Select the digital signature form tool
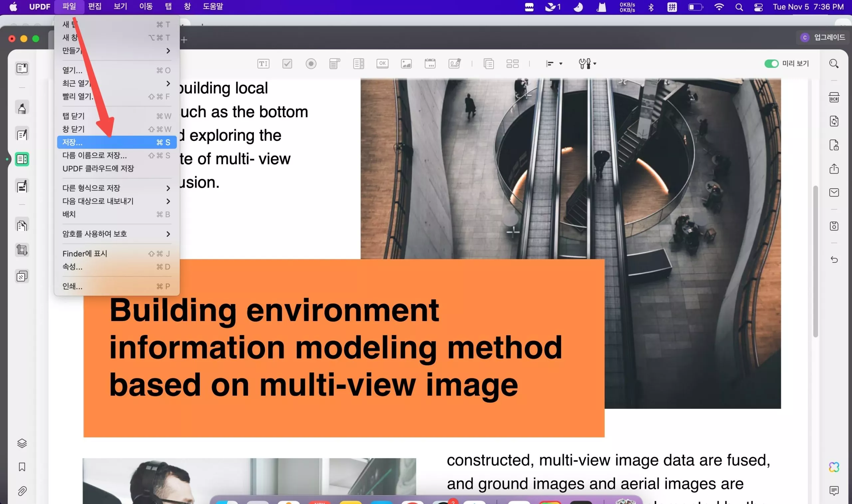The image size is (852, 504). tap(455, 64)
